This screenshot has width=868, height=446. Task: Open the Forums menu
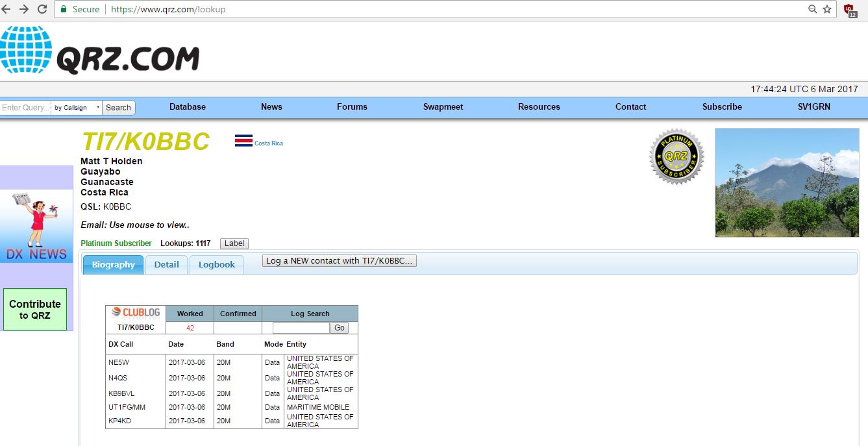(352, 107)
